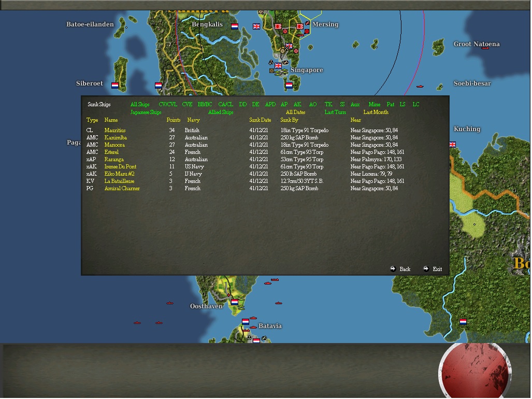Filter sunk ships by DE
Viewport: 532px width, 399px height.
[x=256, y=105]
